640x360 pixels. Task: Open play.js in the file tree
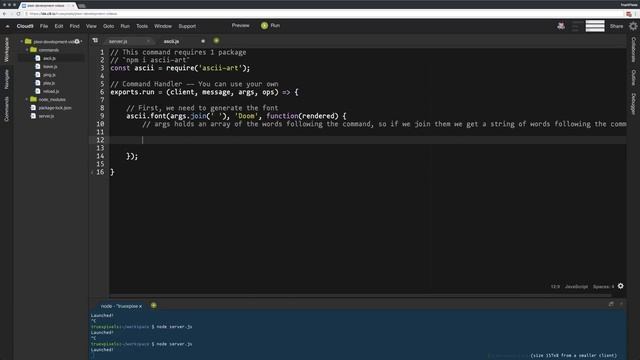point(49,83)
